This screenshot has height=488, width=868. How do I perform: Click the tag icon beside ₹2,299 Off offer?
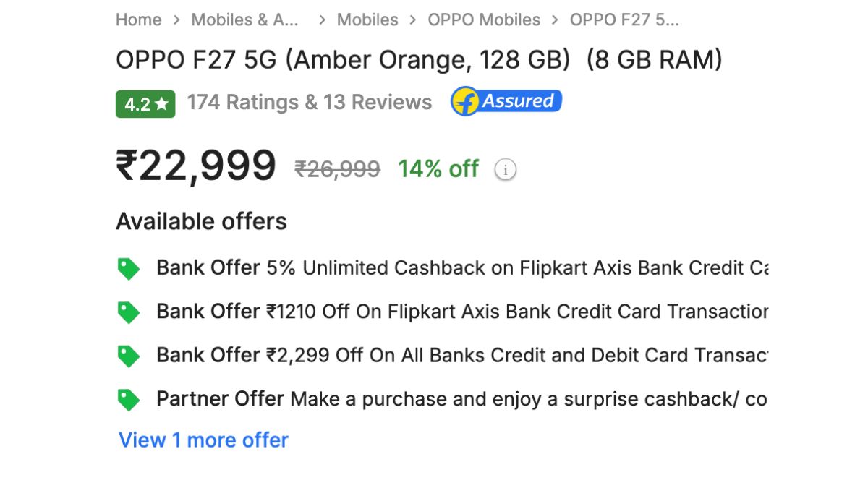[129, 356]
